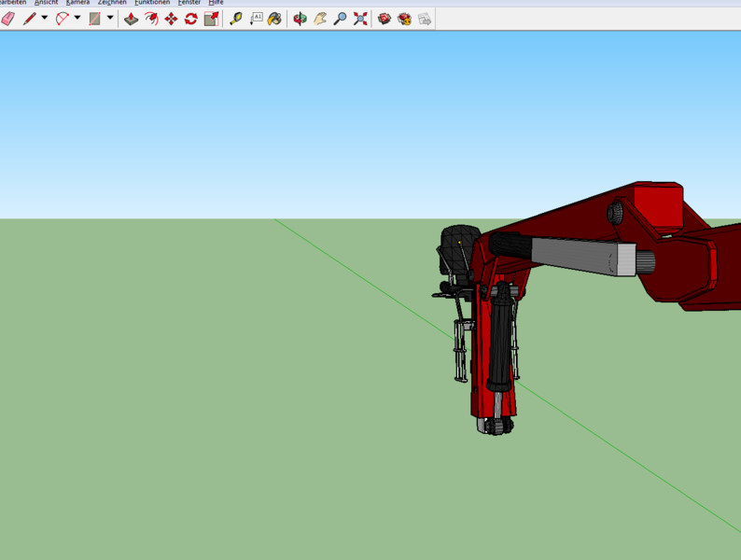741x560 pixels.
Task: Activate the Rotate tool
Action: (190, 19)
